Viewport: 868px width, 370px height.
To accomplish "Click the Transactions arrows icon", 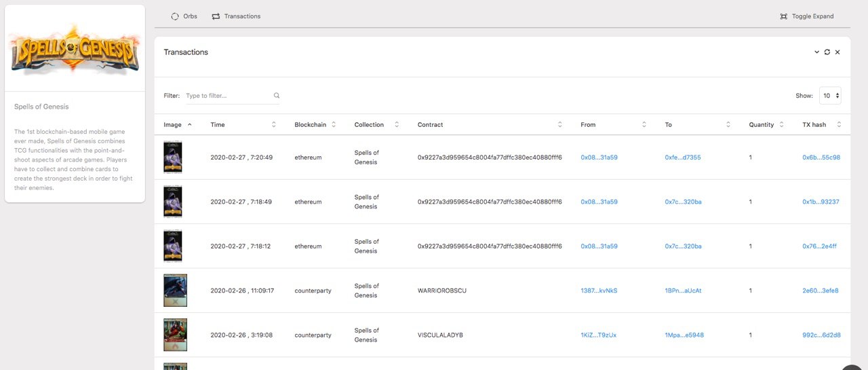I will tap(216, 16).
